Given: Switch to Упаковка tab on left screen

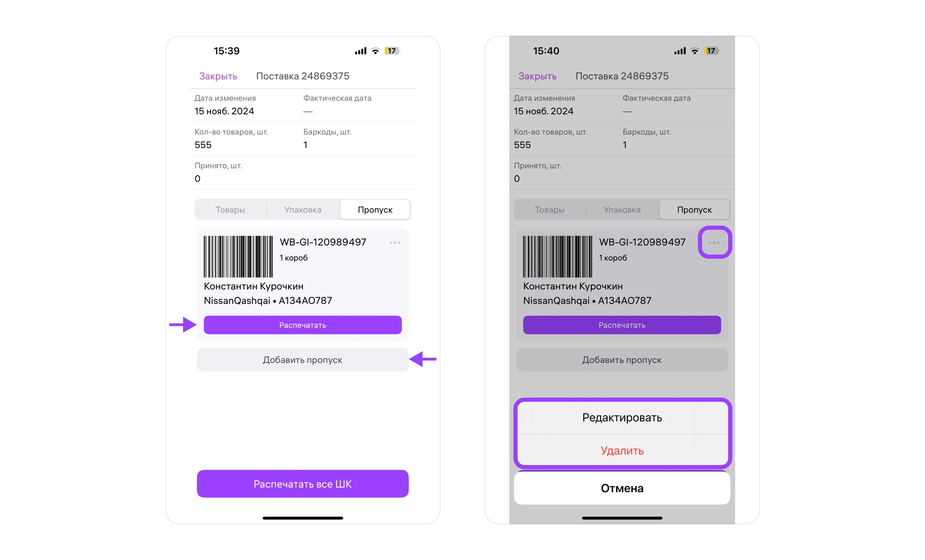Looking at the screenshot, I should tap(302, 210).
